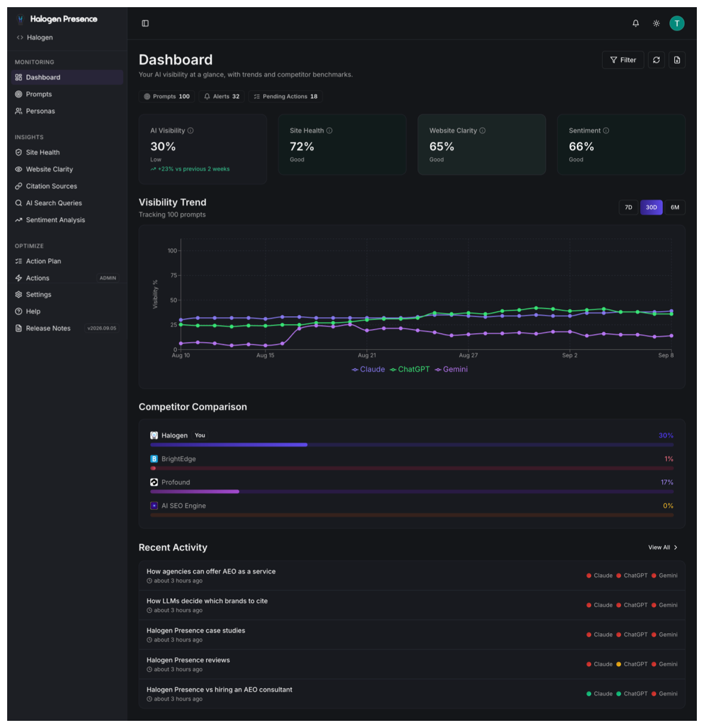Click the Pending Actions 18 chip

point(286,96)
